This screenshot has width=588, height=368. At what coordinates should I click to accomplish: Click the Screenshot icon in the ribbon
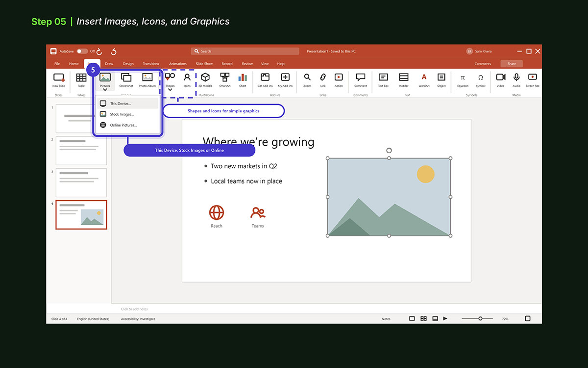[126, 78]
